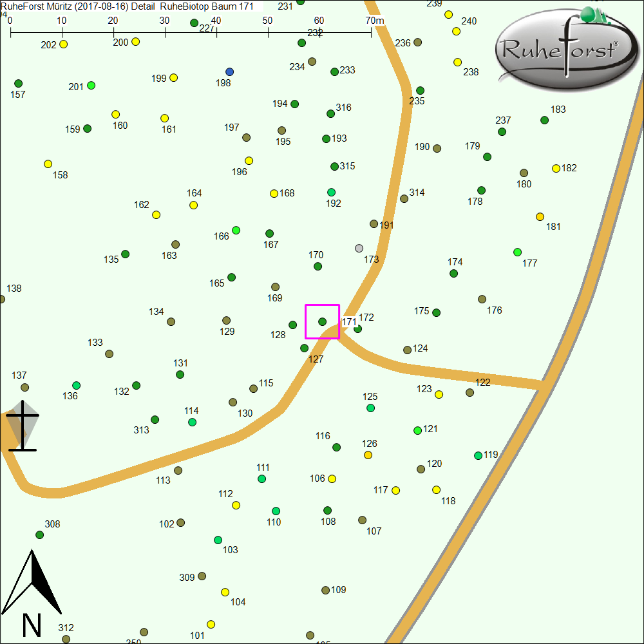Viewport: 644px width, 644px height.
Task: Click the yellow tree marker 104
Action: tap(225, 592)
